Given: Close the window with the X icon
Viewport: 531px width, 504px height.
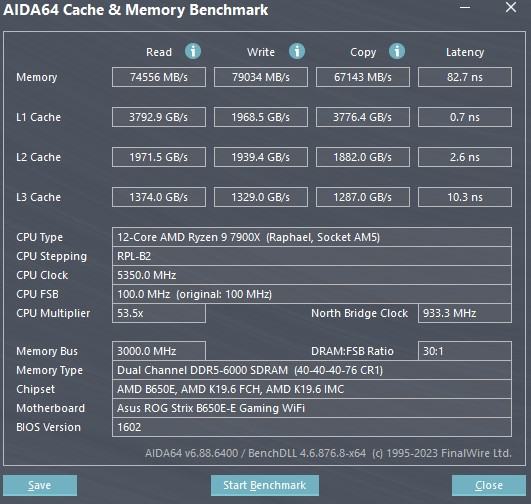Looking at the screenshot, I should [x=511, y=7].
